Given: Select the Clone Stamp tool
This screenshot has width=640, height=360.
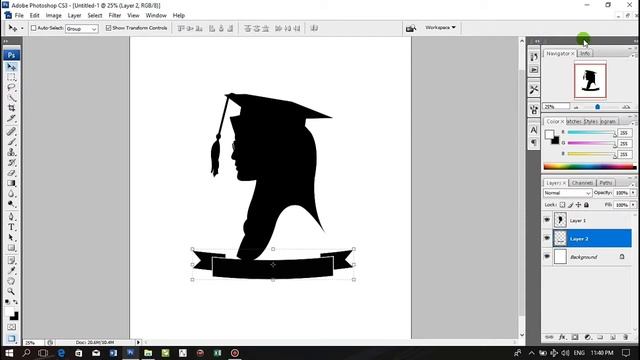Looking at the screenshot, I should [11, 152].
